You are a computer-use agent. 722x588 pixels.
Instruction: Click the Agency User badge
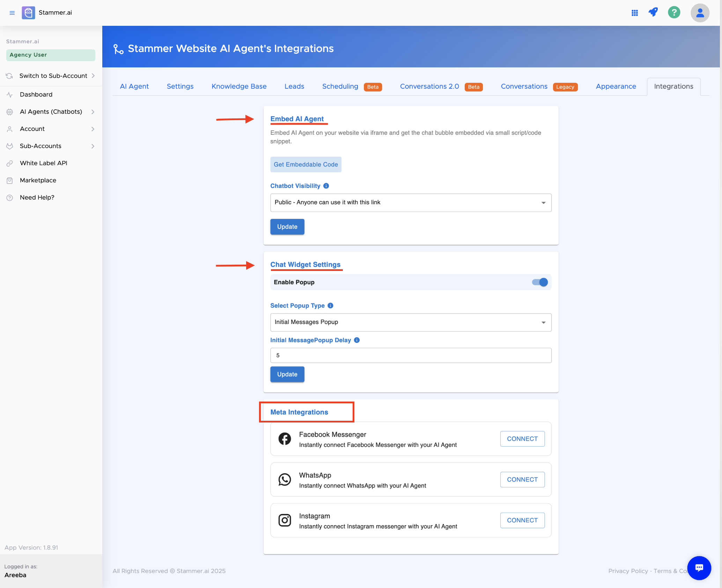tap(51, 55)
